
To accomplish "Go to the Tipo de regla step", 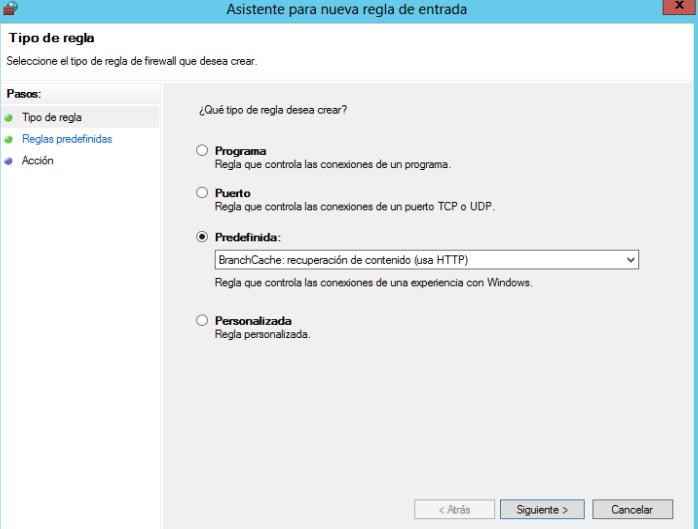I will point(51,118).
